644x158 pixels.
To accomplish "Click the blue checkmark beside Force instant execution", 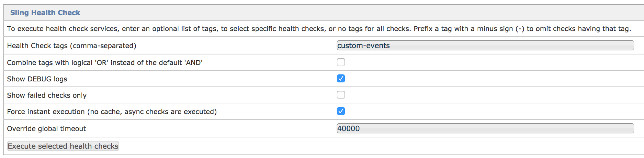I will (x=341, y=111).
